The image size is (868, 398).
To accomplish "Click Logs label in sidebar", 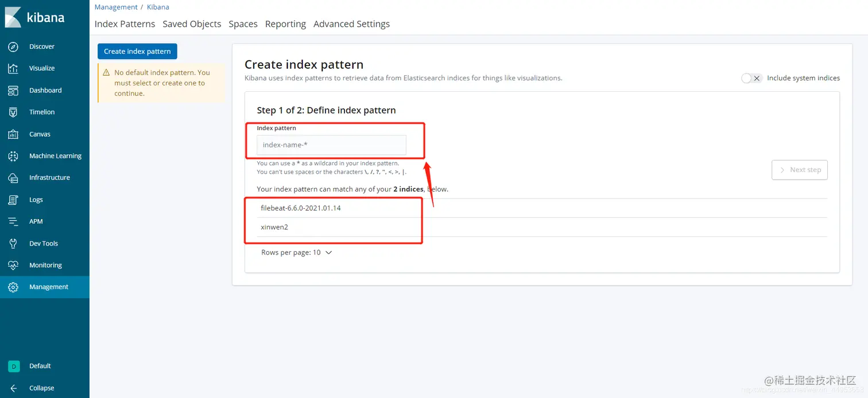I will (x=36, y=200).
